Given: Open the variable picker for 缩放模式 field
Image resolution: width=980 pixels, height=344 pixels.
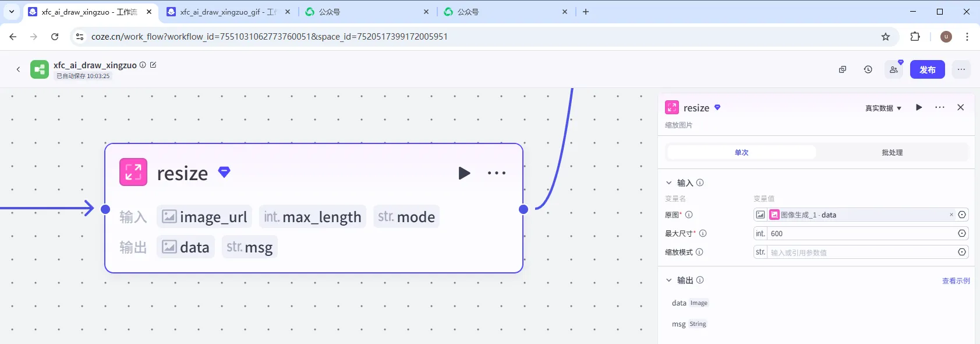Looking at the screenshot, I should click(962, 252).
